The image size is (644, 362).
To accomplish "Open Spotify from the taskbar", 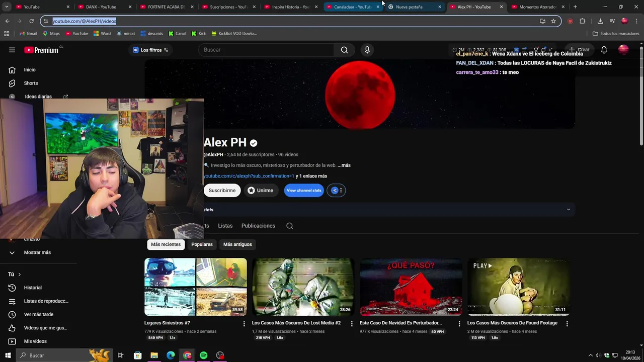I will click(x=203, y=355).
